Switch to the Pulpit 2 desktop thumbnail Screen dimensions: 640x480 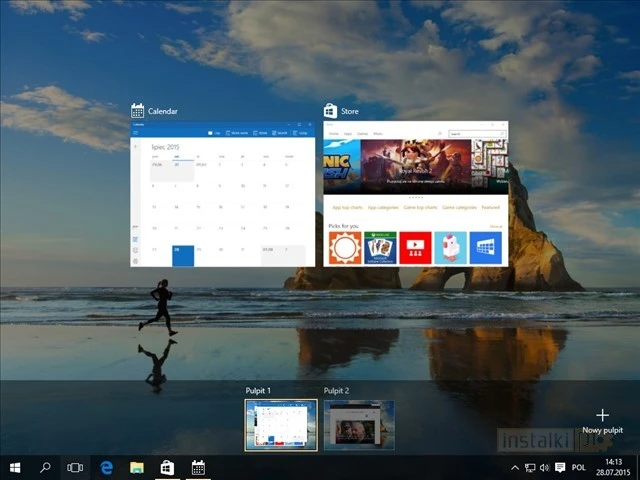point(359,425)
